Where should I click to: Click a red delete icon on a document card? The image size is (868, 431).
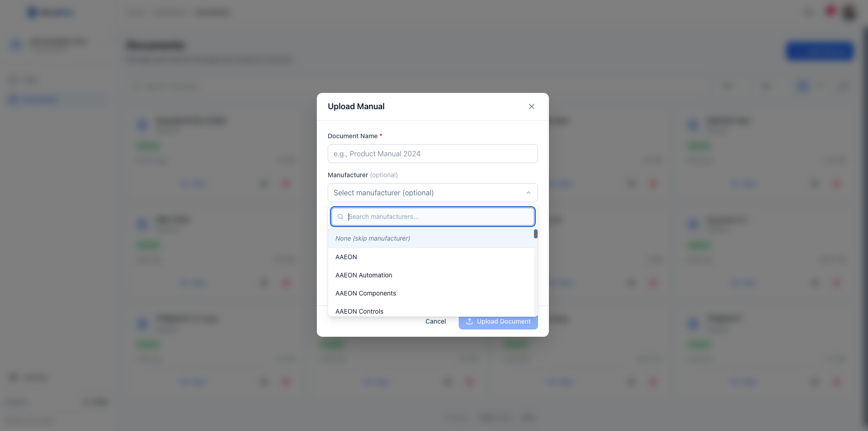coord(286,184)
